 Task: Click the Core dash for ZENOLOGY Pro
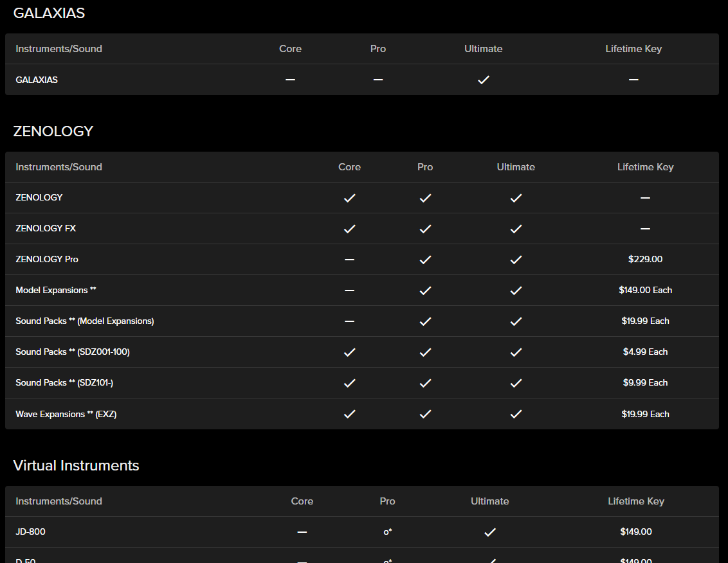point(350,260)
